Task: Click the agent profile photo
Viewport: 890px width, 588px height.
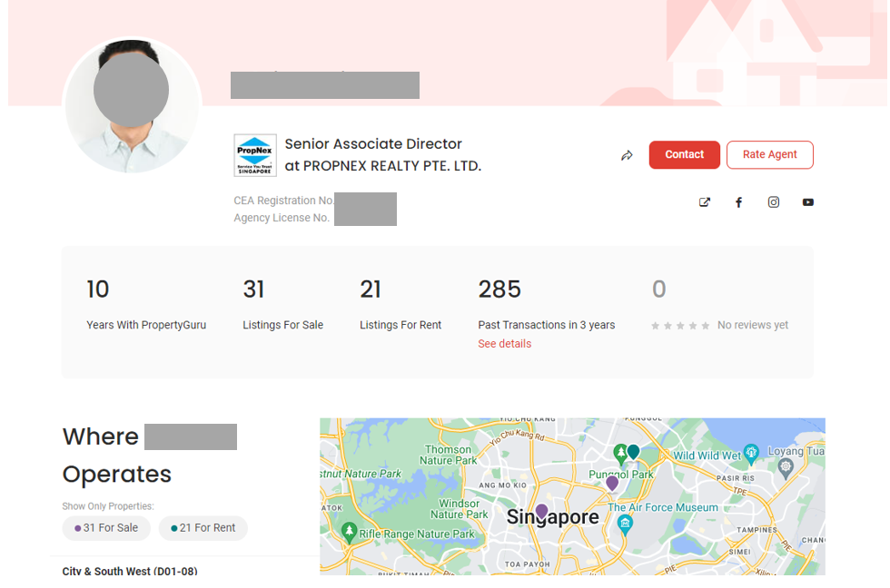Action: (132, 106)
